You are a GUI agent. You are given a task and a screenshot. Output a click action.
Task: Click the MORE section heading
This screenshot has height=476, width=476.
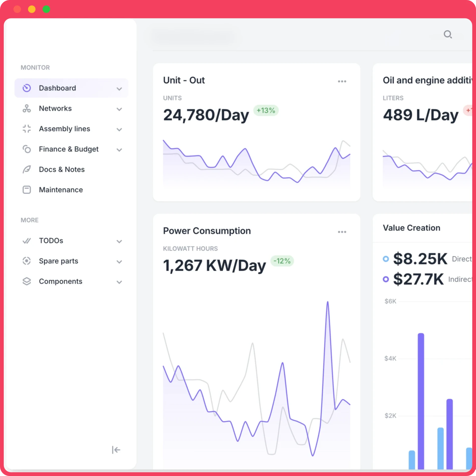click(x=30, y=220)
